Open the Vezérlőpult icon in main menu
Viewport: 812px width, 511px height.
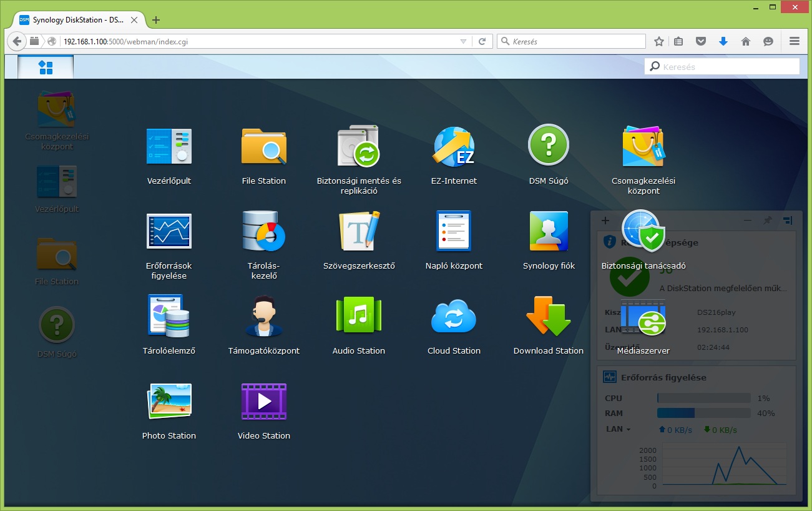point(169,147)
